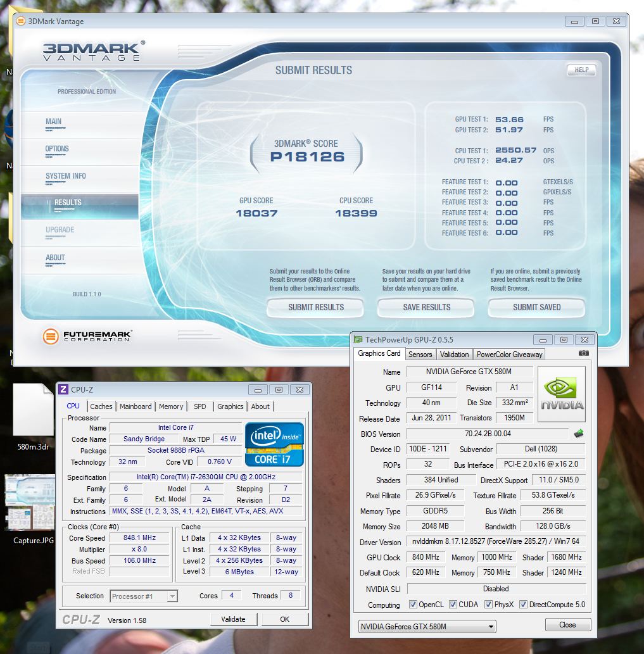Click the Validate button in CPU-Z
The image size is (644, 654).
pos(233,619)
